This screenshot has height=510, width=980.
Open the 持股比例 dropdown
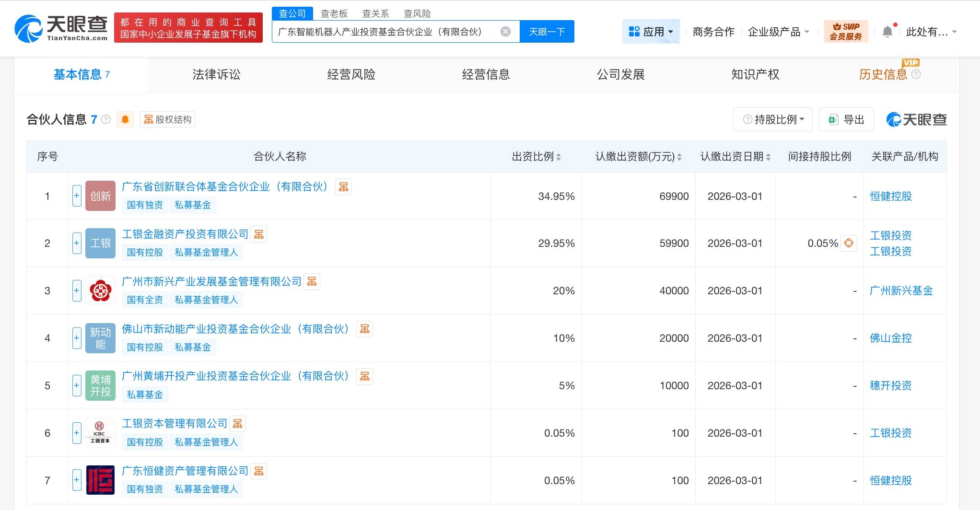pyautogui.click(x=773, y=119)
